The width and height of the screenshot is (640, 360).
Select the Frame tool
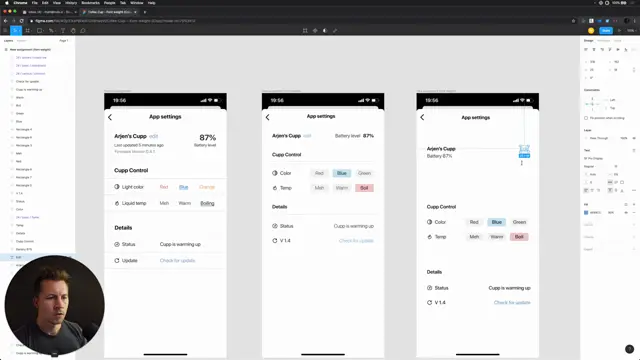tap(28, 31)
